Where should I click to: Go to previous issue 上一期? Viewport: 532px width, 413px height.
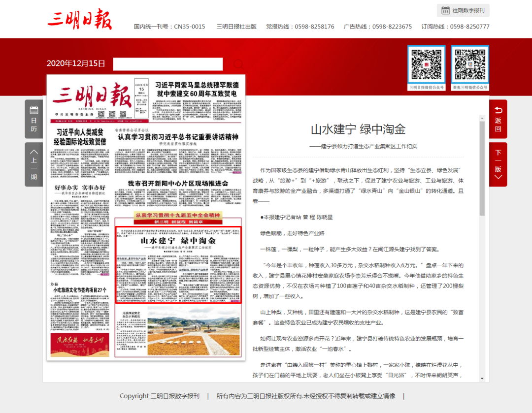pyautogui.click(x=33, y=164)
